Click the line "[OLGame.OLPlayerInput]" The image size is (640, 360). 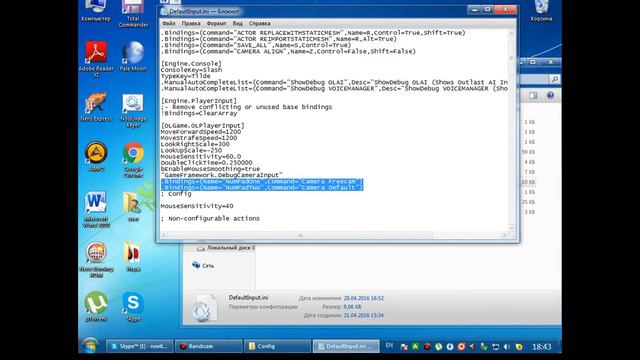click(202, 126)
